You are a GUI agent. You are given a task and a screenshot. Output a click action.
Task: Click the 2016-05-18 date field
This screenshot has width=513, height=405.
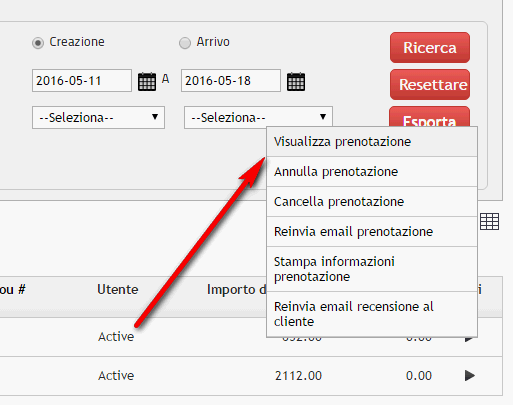click(231, 81)
